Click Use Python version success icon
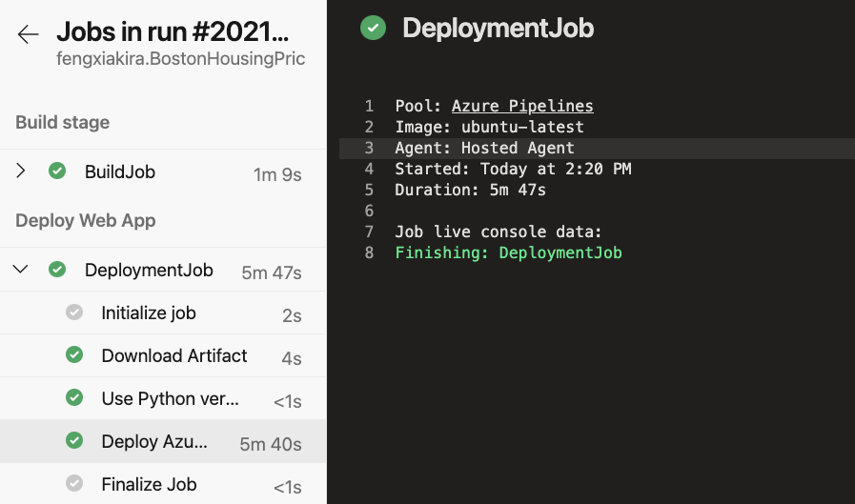This screenshot has height=504, width=855. click(74, 397)
